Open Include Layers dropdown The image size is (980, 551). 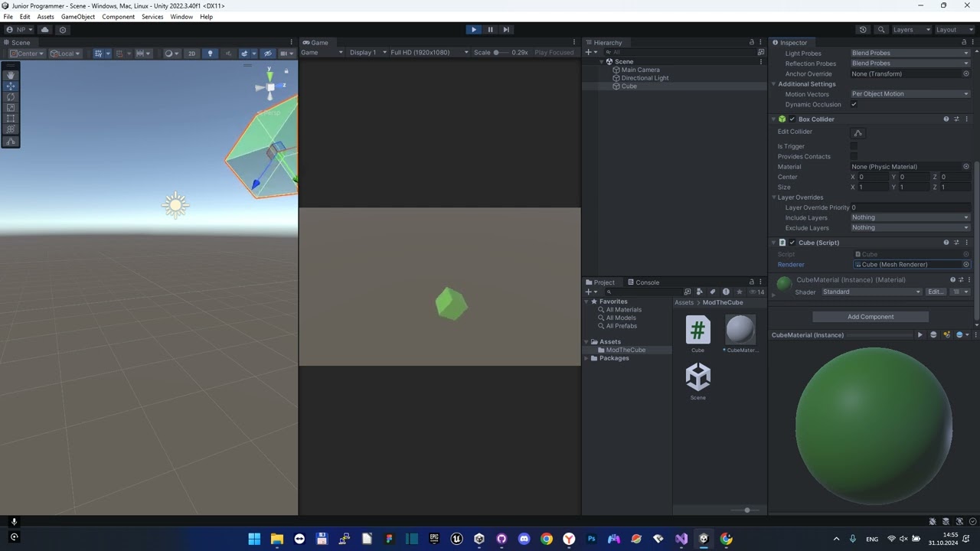click(x=910, y=217)
